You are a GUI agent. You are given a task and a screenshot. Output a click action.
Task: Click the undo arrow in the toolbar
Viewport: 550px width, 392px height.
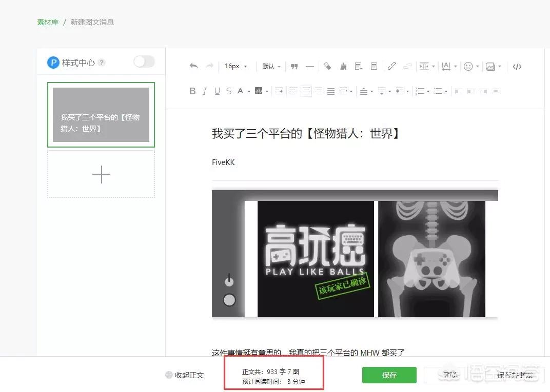[193, 66]
